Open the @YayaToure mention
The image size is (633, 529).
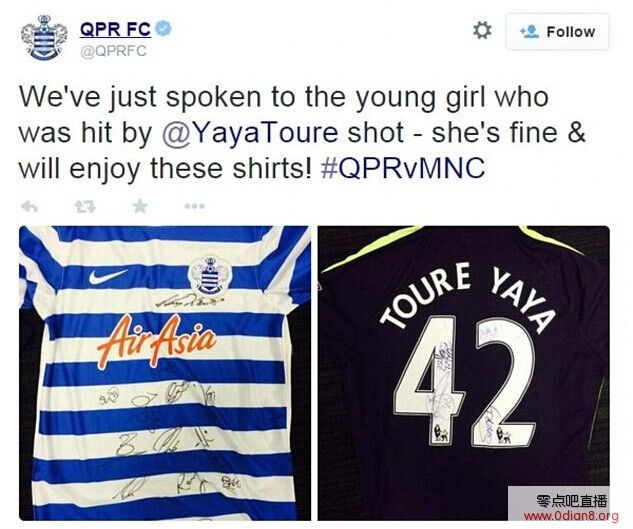click(x=249, y=133)
